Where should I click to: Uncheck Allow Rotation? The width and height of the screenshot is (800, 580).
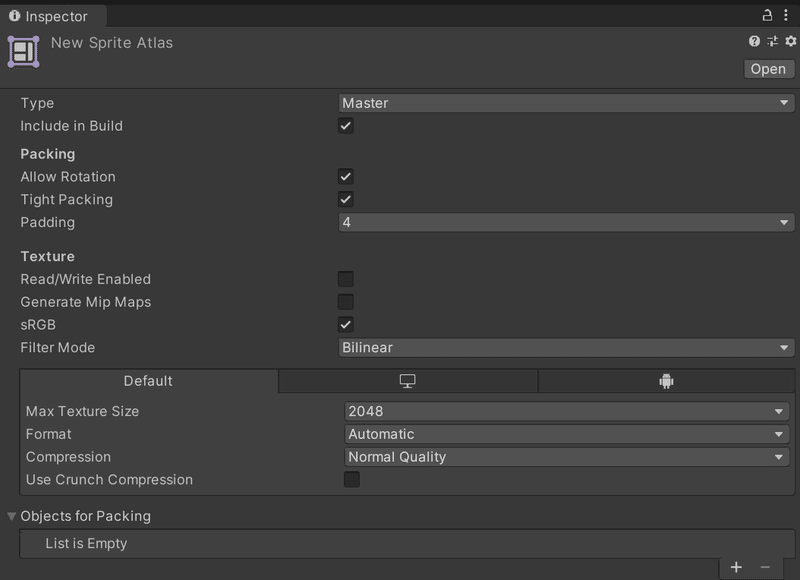pyautogui.click(x=345, y=176)
